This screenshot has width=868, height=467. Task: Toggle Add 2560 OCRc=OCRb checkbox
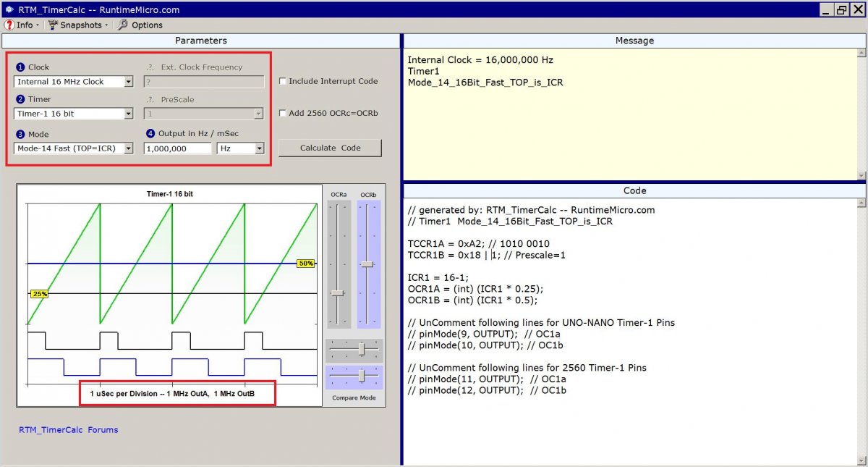click(283, 113)
